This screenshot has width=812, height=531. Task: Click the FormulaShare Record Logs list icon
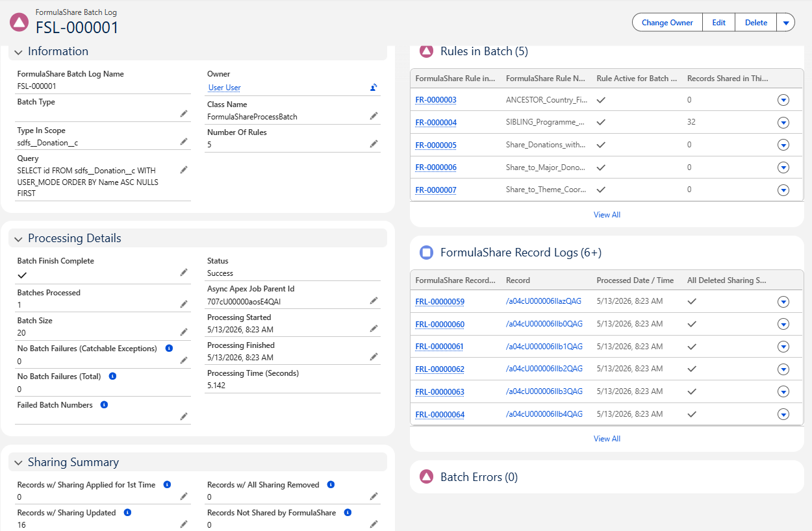pos(426,253)
